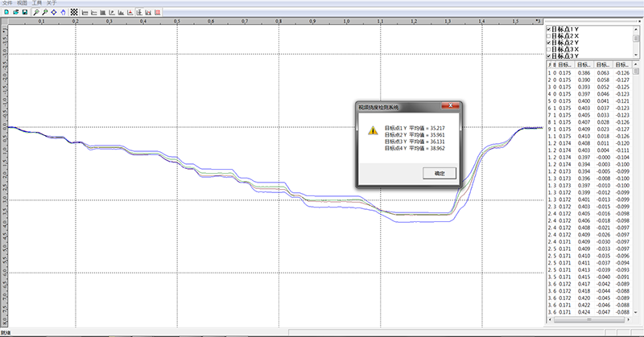Click the line chart axis toolbar icon
This screenshot has height=337, width=644.
pos(112,12)
